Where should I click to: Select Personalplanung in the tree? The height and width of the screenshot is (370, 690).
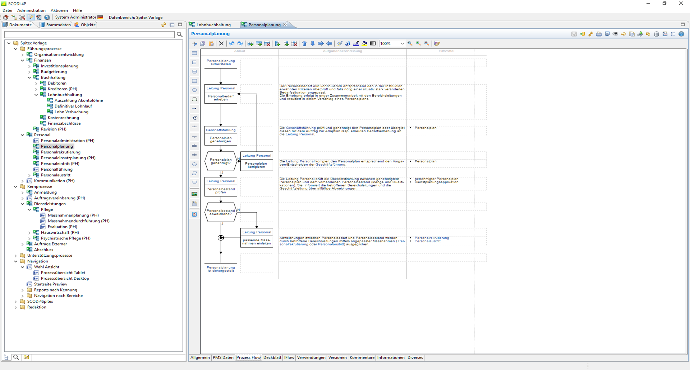point(57,147)
